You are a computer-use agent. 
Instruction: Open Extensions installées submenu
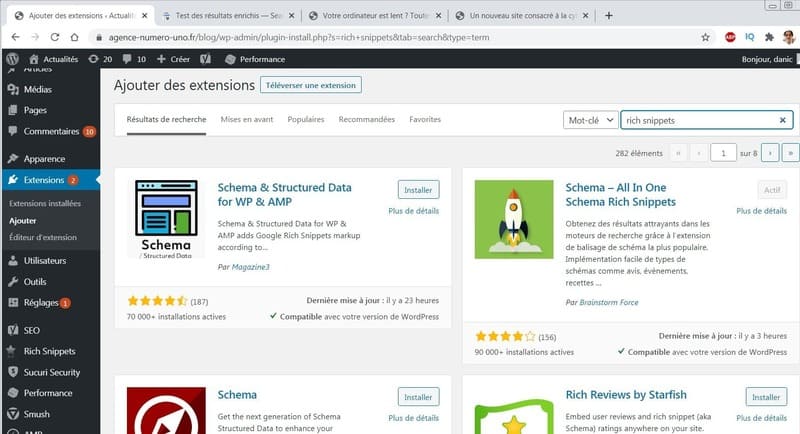tap(45, 203)
